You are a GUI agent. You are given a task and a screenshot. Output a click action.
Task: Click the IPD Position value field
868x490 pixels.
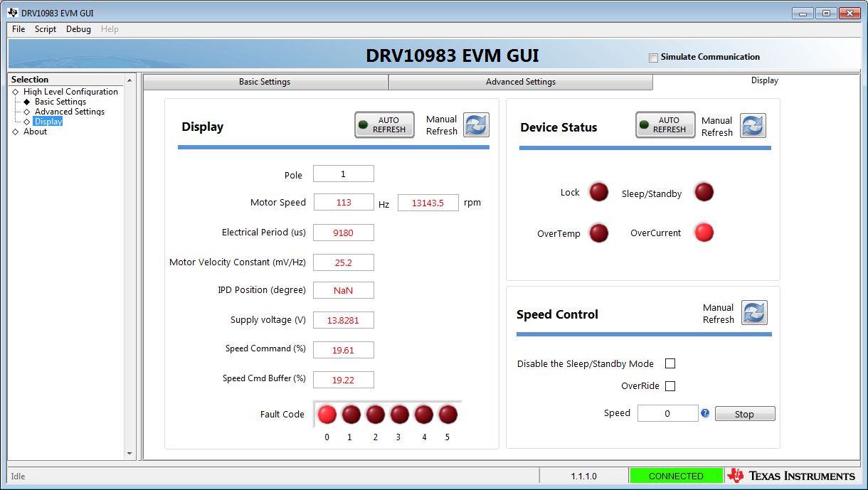click(344, 290)
